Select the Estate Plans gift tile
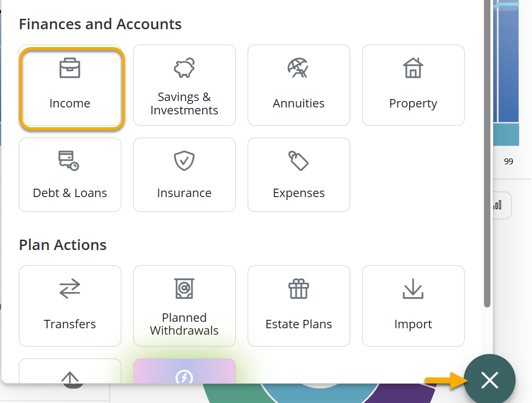 (299, 306)
